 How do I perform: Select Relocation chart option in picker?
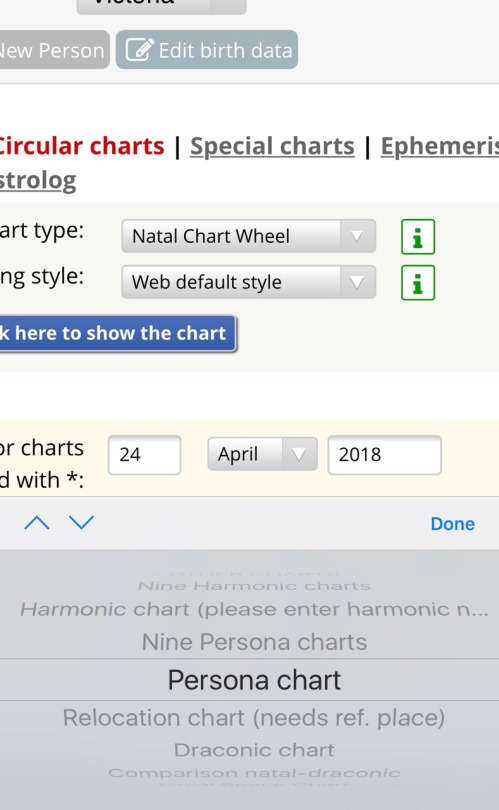[x=254, y=718]
